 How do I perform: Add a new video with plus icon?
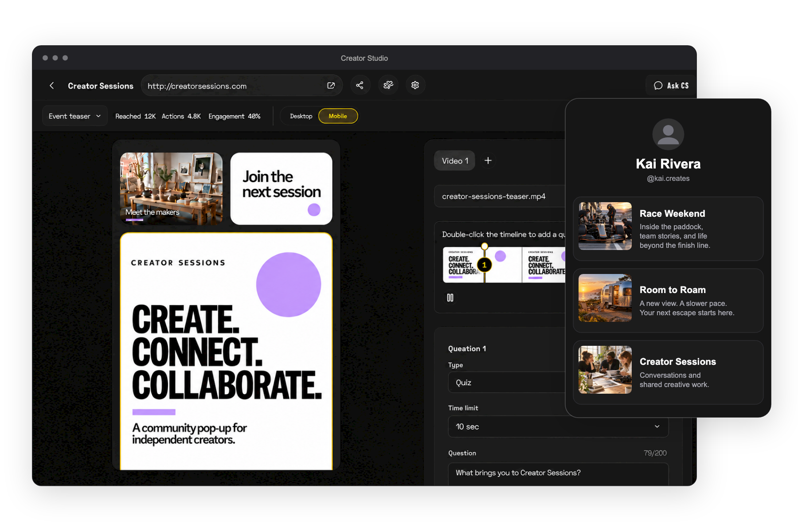tap(488, 161)
